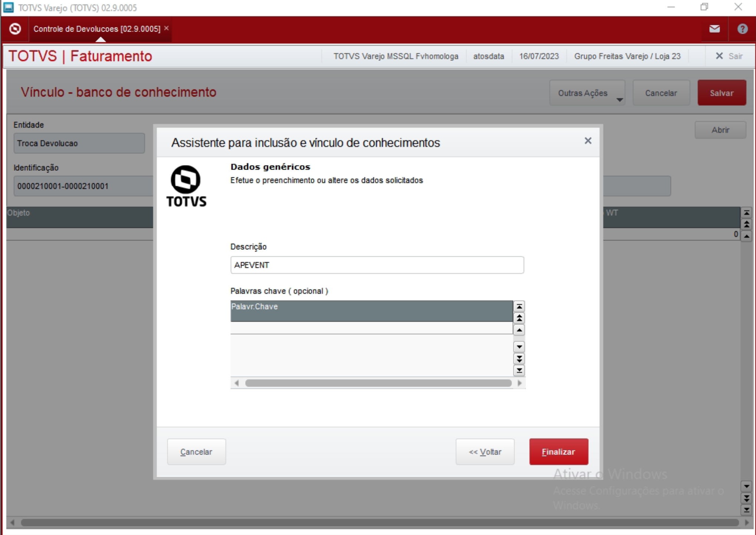Click the Entidade field Troca Devolucao
The height and width of the screenshot is (535, 756).
[79, 143]
